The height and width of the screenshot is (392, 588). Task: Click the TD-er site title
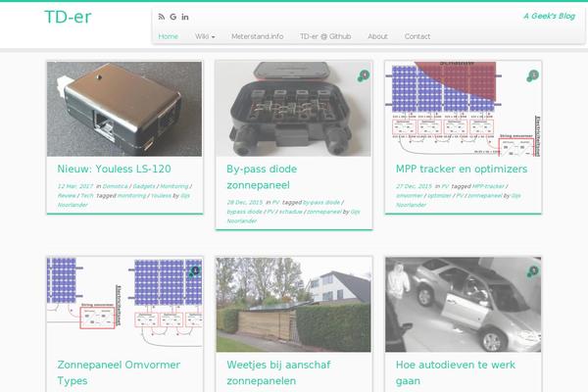[68, 17]
